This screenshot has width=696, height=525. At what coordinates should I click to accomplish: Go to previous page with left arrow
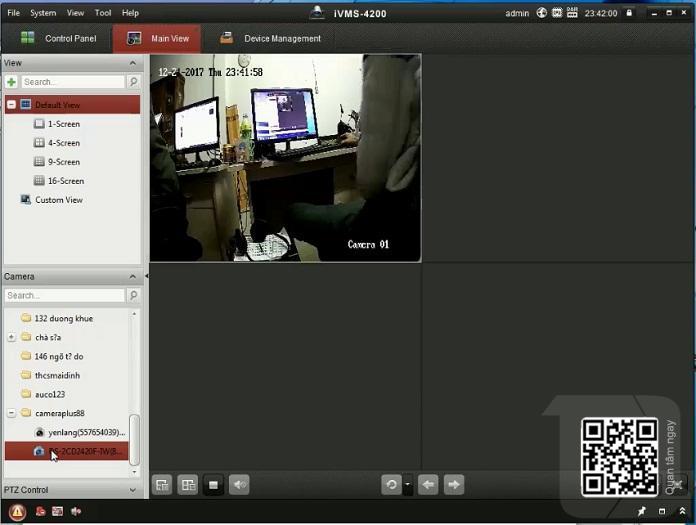pos(428,485)
